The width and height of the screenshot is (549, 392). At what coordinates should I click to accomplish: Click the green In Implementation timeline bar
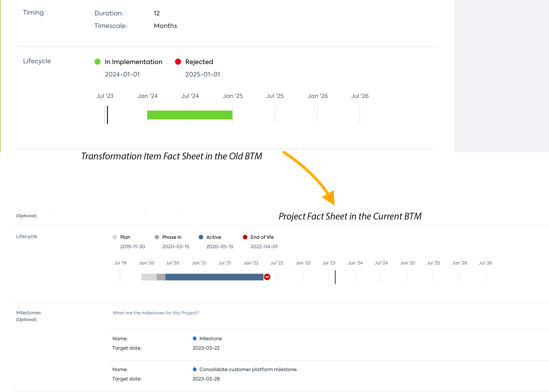[x=190, y=115]
